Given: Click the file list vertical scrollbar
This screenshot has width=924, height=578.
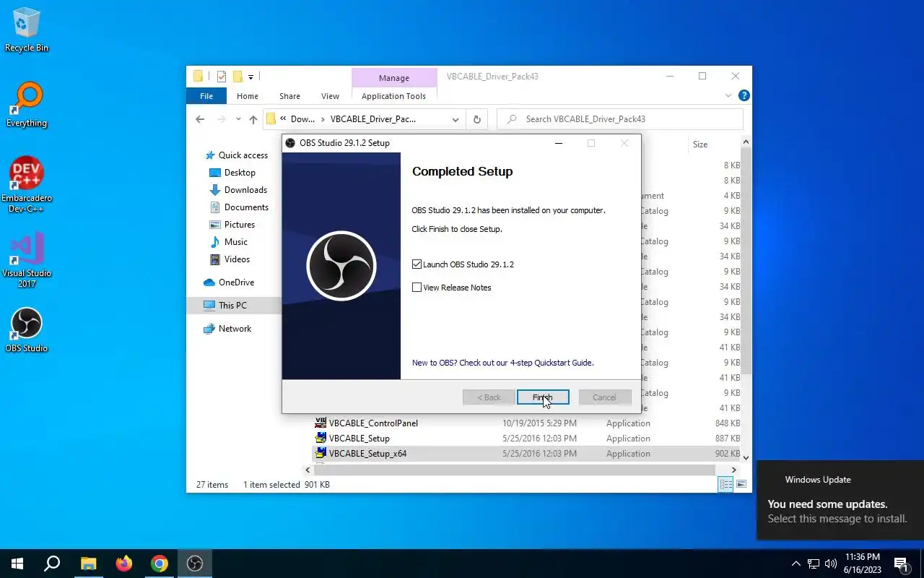Looking at the screenshot, I should [746, 260].
